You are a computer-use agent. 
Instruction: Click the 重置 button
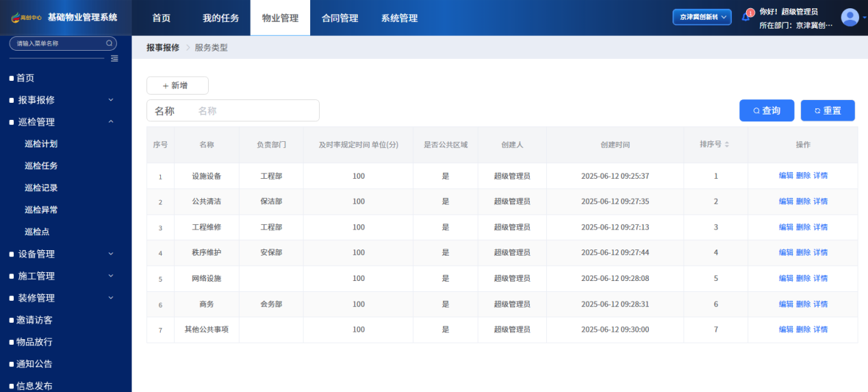click(828, 110)
